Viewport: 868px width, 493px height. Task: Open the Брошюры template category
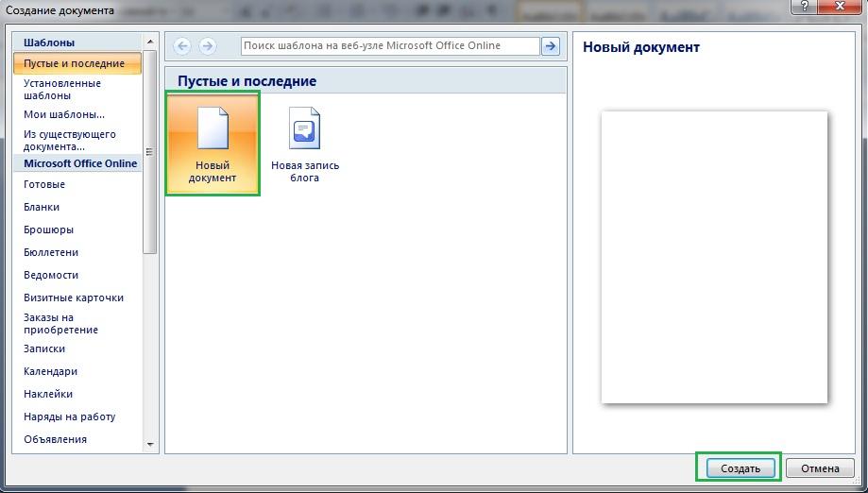coord(49,229)
